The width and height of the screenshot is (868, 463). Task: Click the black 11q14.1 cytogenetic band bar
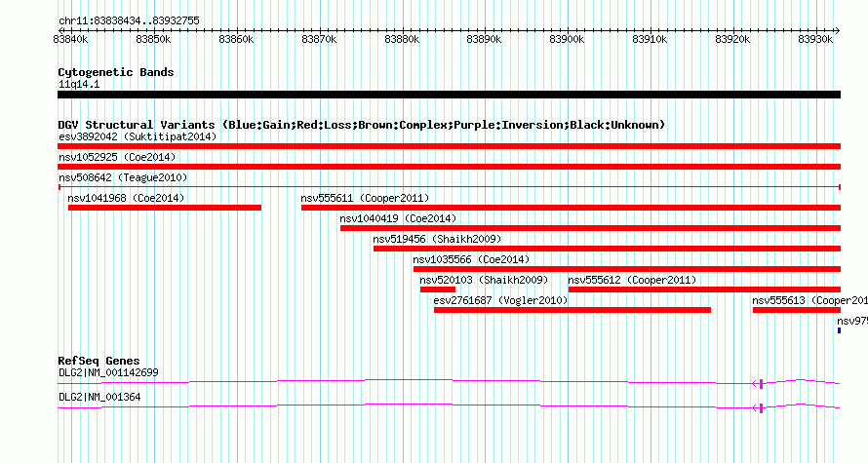(x=449, y=95)
